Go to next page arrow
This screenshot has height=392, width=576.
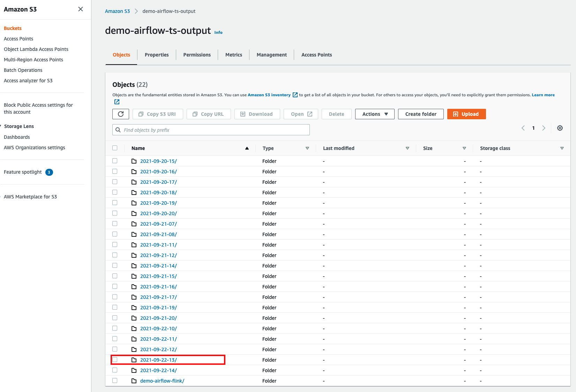tap(544, 128)
